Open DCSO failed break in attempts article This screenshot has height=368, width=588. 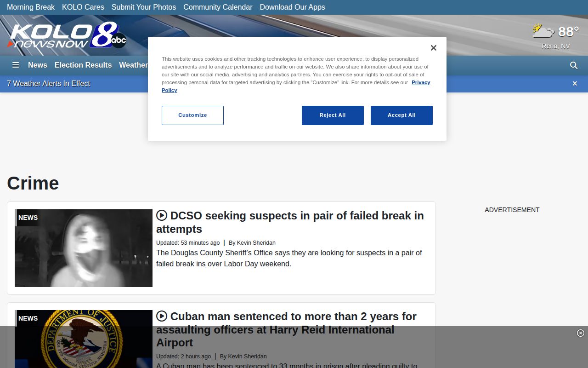click(x=290, y=222)
